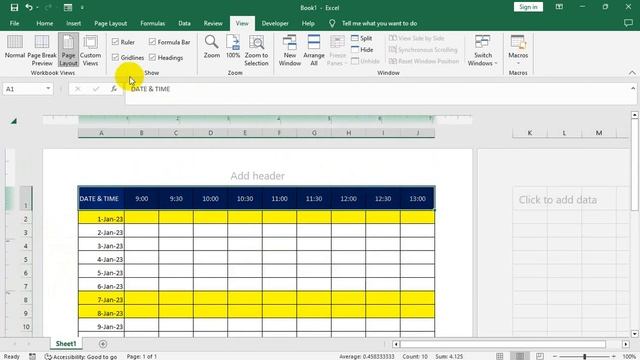Click the macro recording icon in status bar
The width and height of the screenshot is (640, 360).
[32, 356]
